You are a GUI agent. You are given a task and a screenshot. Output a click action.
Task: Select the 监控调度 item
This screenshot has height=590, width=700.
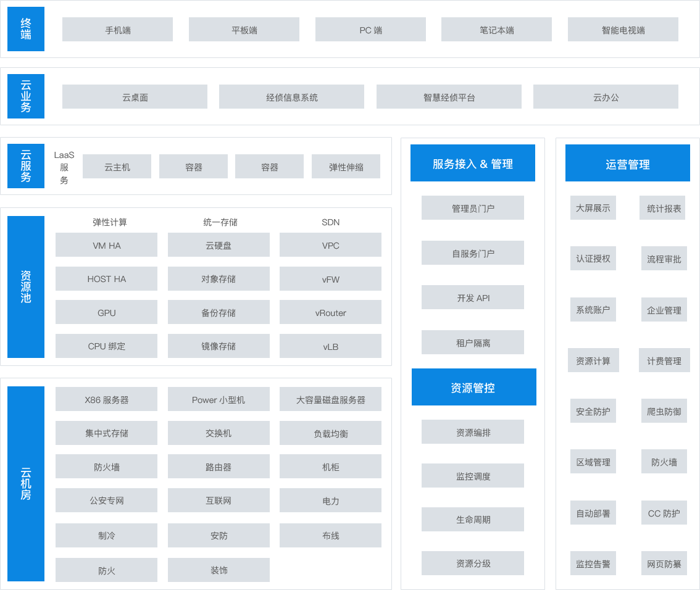coord(473,476)
